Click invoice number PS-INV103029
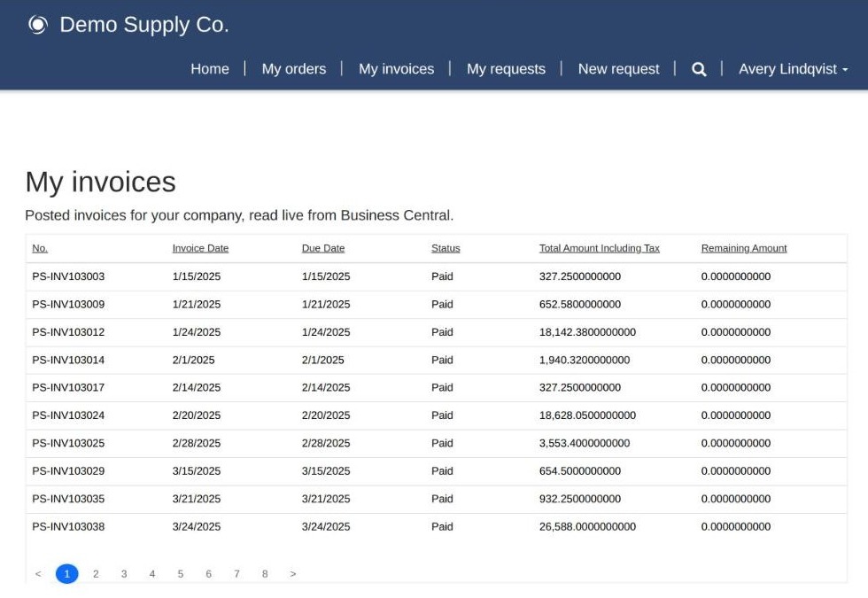This screenshot has width=868, height=598. click(68, 471)
